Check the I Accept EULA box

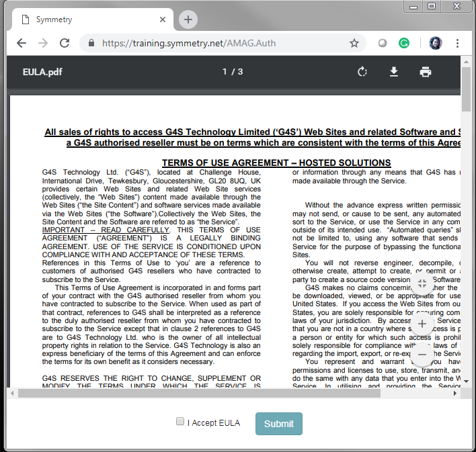[180, 421]
